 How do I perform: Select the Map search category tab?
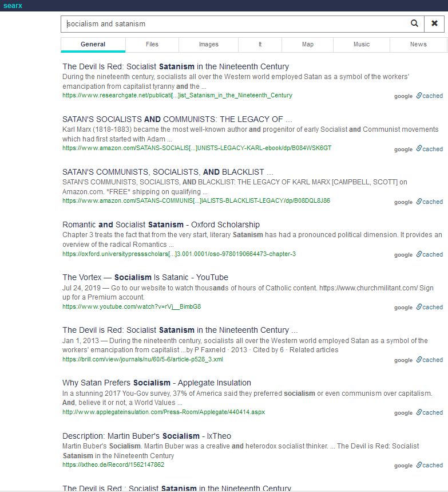click(x=308, y=44)
